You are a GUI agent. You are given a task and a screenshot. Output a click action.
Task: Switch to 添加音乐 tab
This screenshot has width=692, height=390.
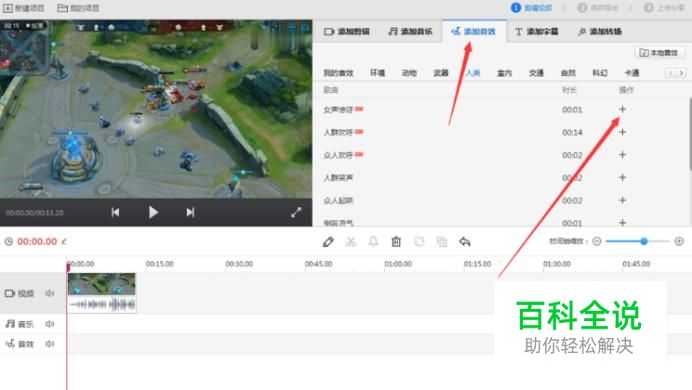coord(410,31)
